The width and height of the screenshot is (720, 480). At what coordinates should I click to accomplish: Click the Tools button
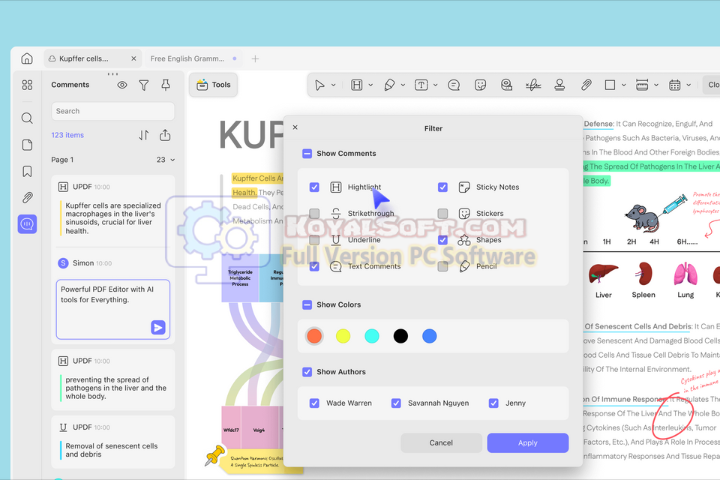214,85
